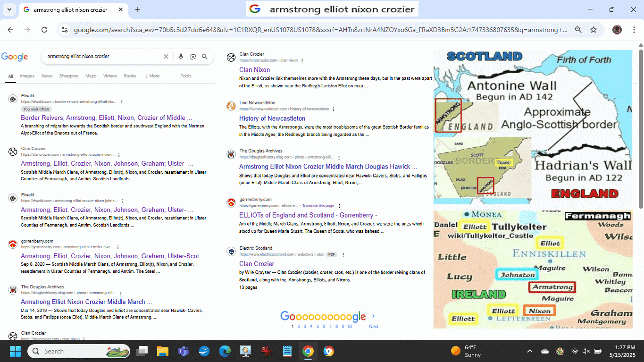The width and height of the screenshot is (644, 362).
Task: Open the browser zoom magnifier icon
Action: 578,30
